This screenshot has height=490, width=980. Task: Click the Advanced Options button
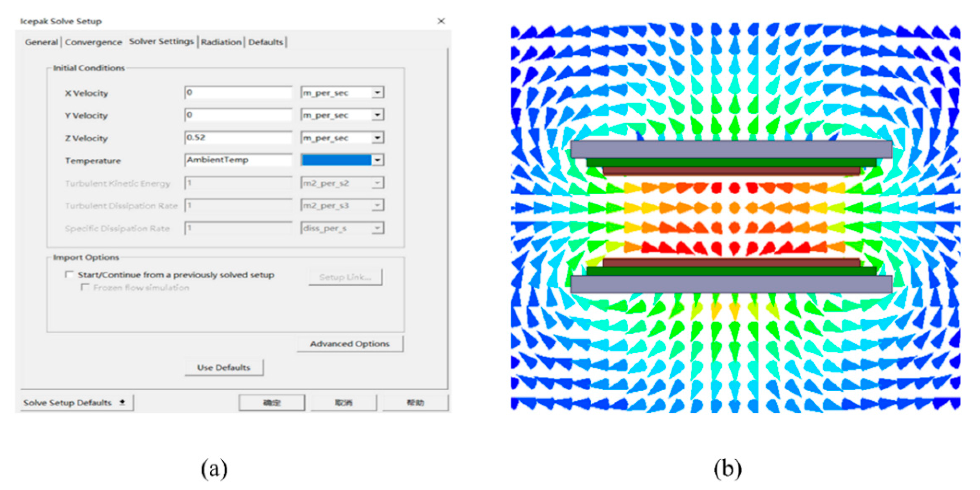(350, 344)
